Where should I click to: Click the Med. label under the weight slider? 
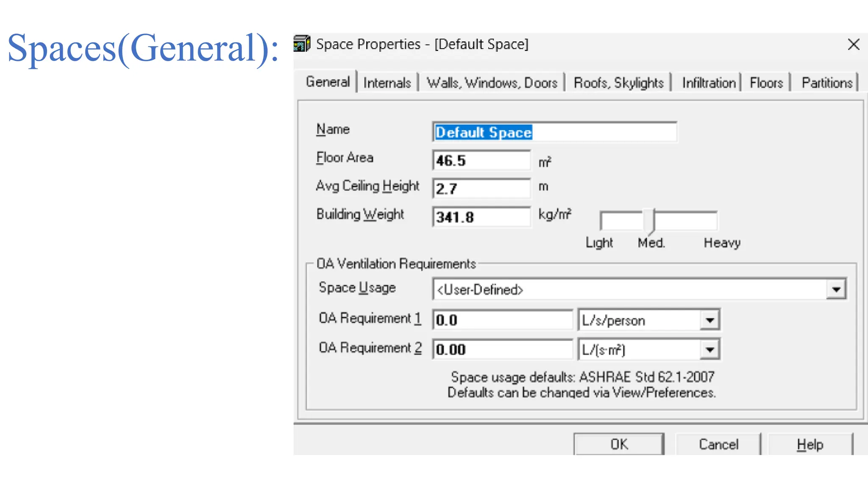pos(651,243)
